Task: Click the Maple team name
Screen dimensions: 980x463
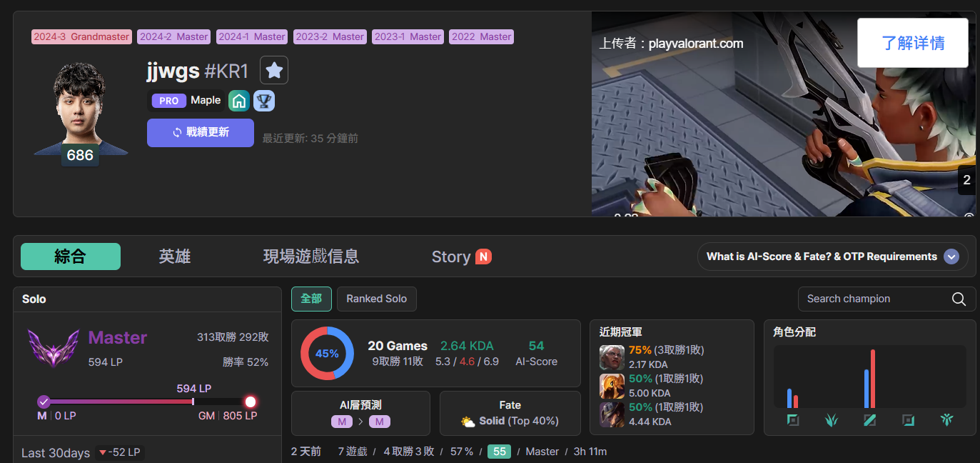Action: 206,101
